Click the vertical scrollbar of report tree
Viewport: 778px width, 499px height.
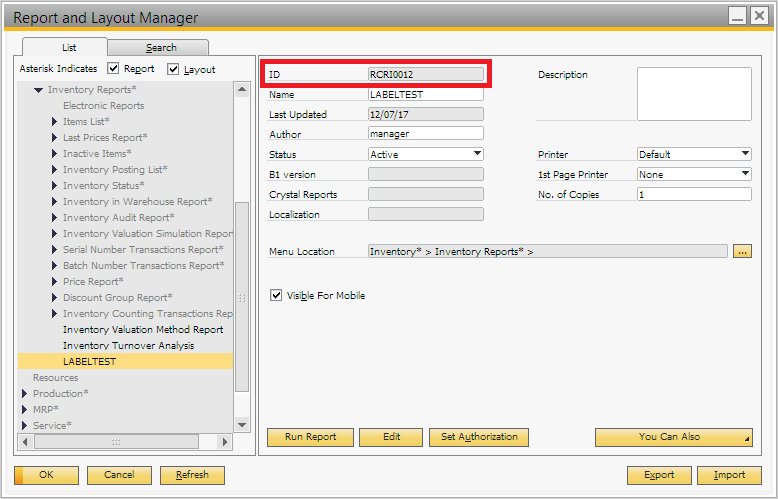(241, 250)
